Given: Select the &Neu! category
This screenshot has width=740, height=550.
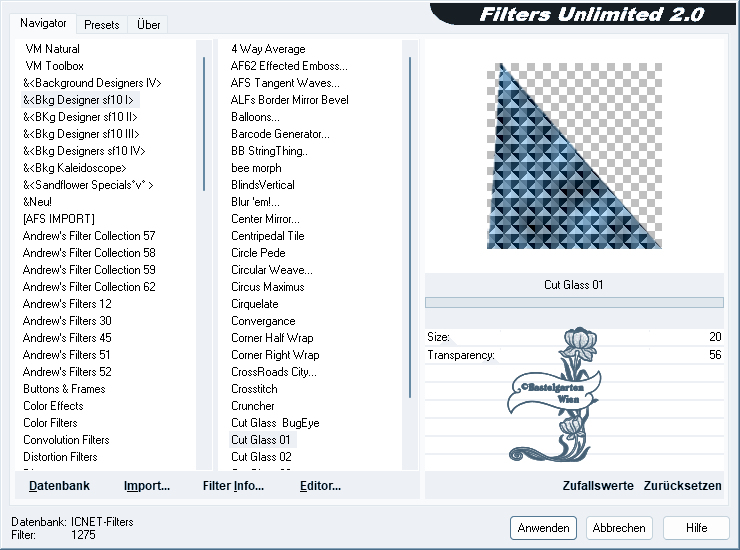Looking at the screenshot, I should click(37, 202).
